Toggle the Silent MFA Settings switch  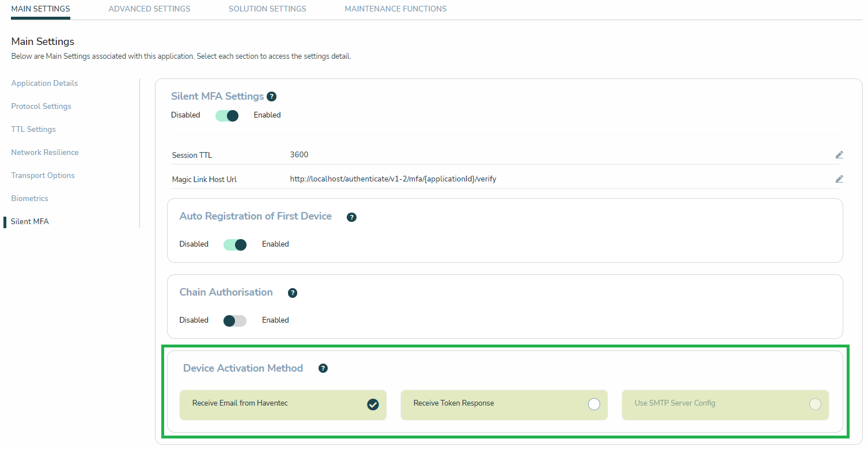pyautogui.click(x=227, y=115)
